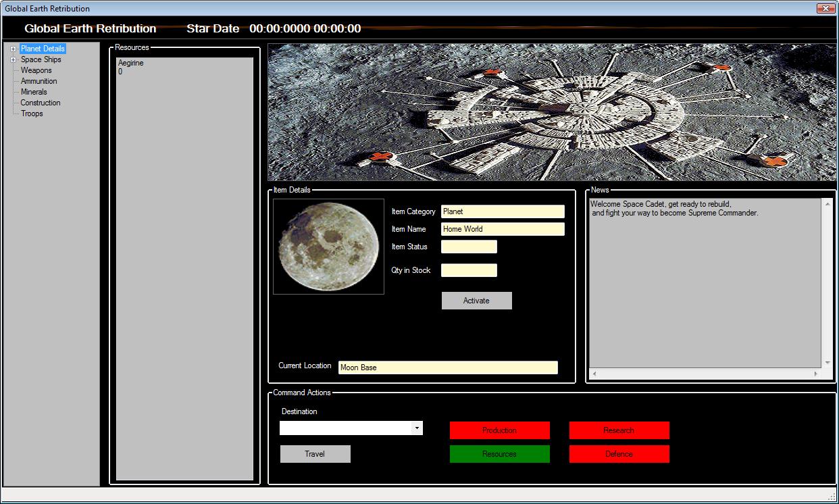Select Troops in the navigation tree
The width and height of the screenshot is (839, 504).
[x=32, y=114]
